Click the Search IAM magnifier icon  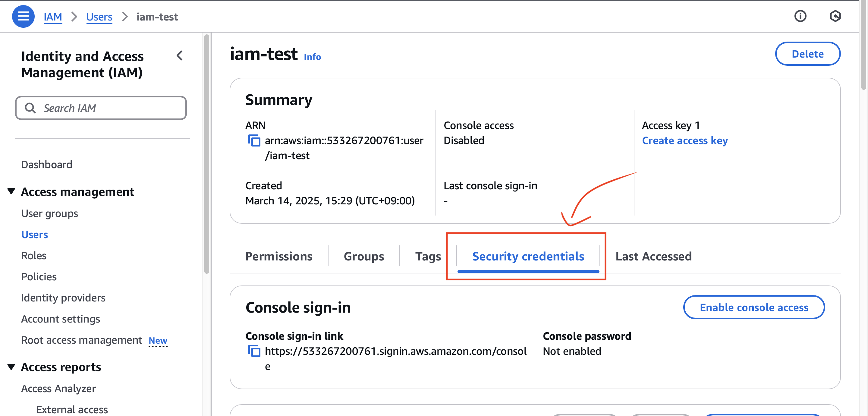[x=30, y=108]
